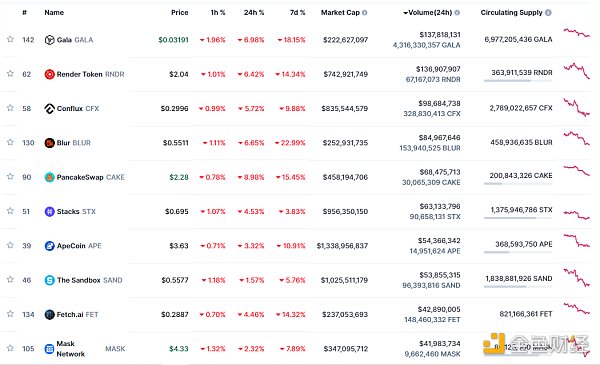Toggle watchlist star for Fetch.ai

coord(10,314)
